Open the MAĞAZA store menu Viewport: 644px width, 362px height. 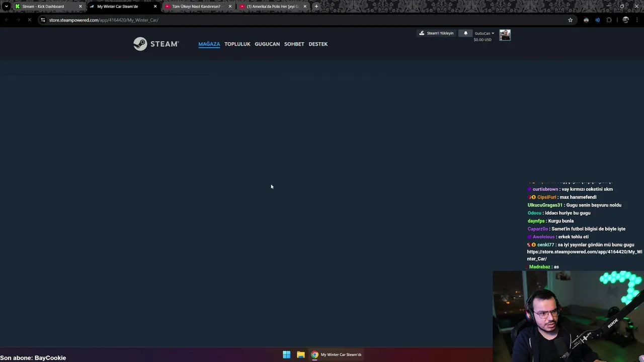tap(209, 44)
